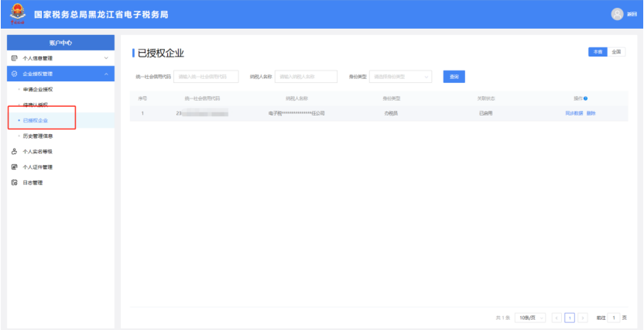Open the user avatar in header
Image resolution: width=644 pixels, height=330 pixels.
point(617,15)
